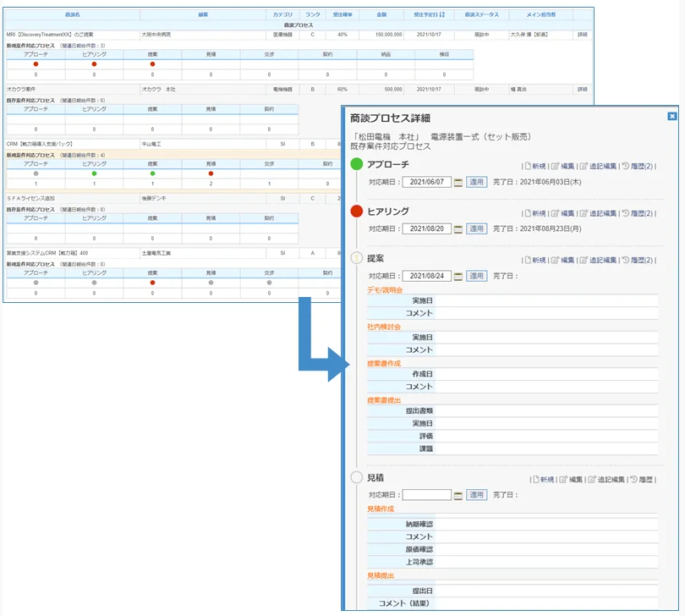Click the empty 見積 対応期日 date field
685x616 pixels.
pyautogui.click(x=426, y=495)
